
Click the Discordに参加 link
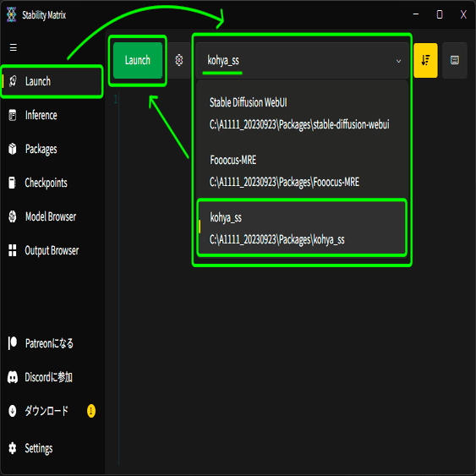pos(52,377)
